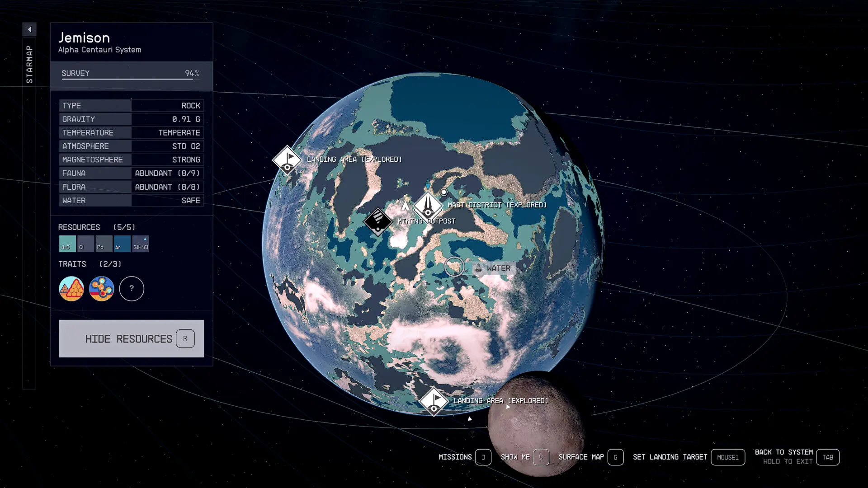Select the moon near Jemison
This screenshot has height=488, width=868.
[536, 424]
